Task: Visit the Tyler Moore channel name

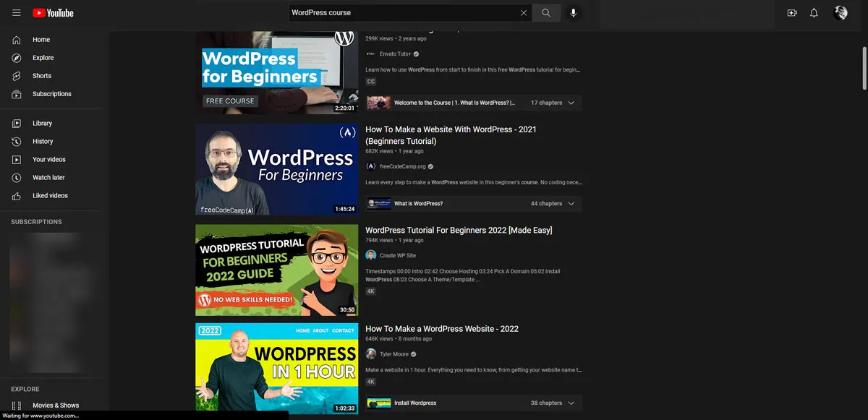Action: pos(394,354)
